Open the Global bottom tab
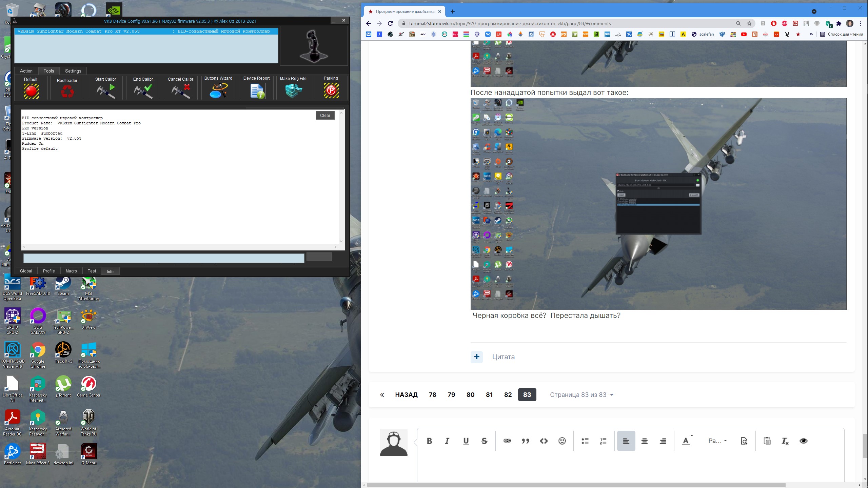Screen dimensions: 868x488 [x=26, y=271]
